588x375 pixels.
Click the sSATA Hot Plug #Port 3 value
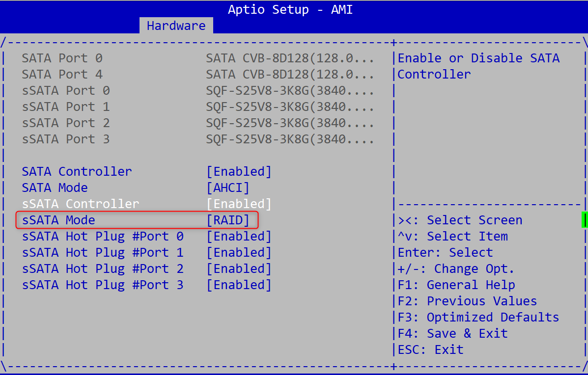click(x=239, y=285)
